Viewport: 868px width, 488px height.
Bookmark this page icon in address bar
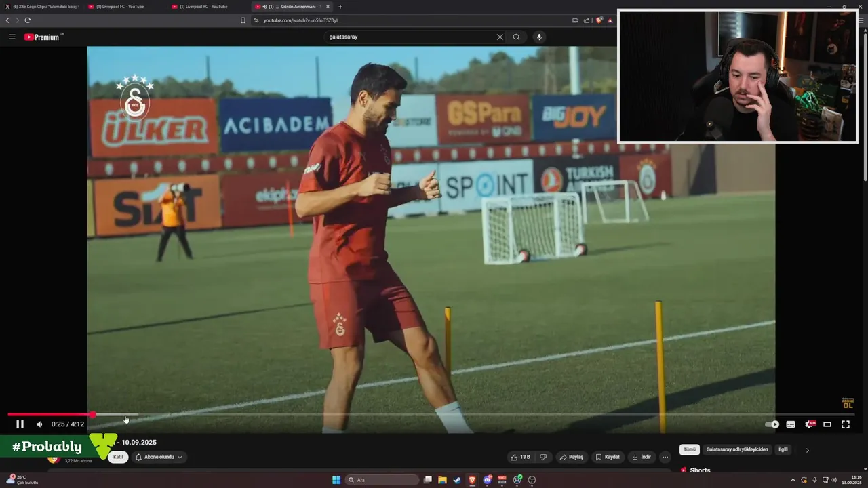tap(243, 20)
